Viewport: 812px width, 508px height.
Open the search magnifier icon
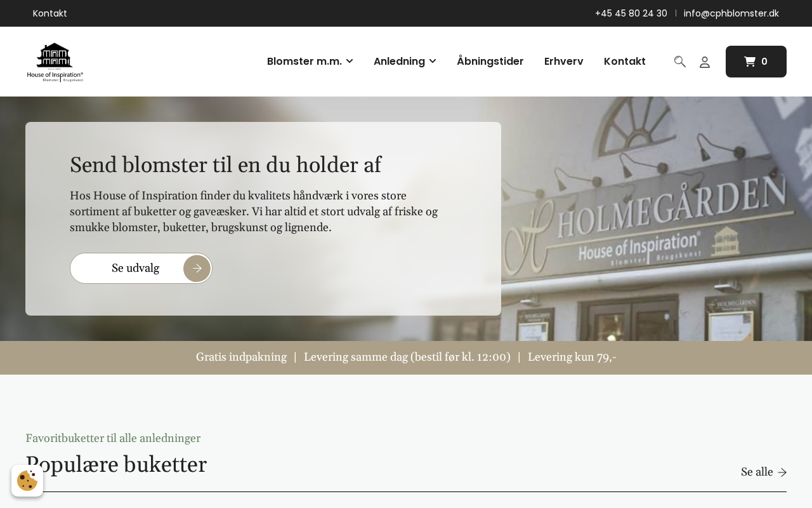(x=680, y=62)
